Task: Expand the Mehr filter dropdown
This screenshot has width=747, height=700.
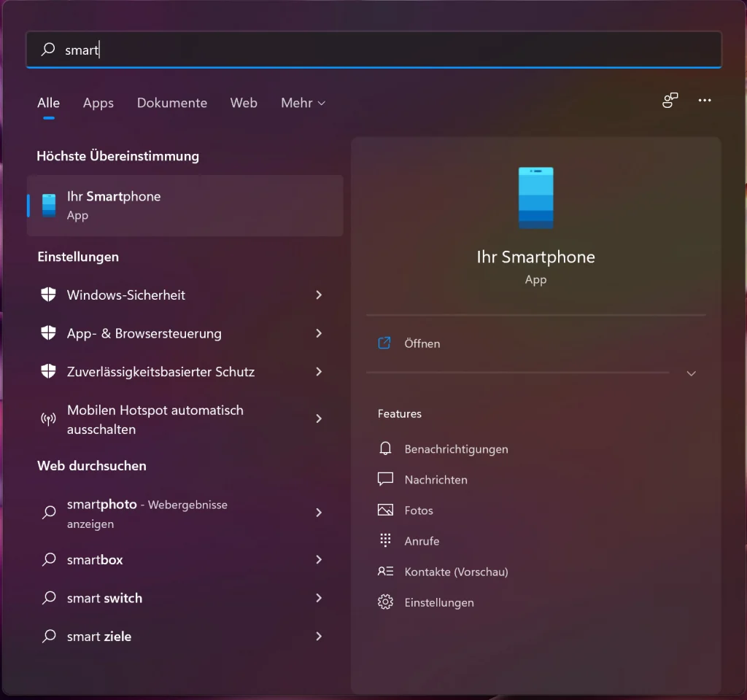Action: coord(303,103)
